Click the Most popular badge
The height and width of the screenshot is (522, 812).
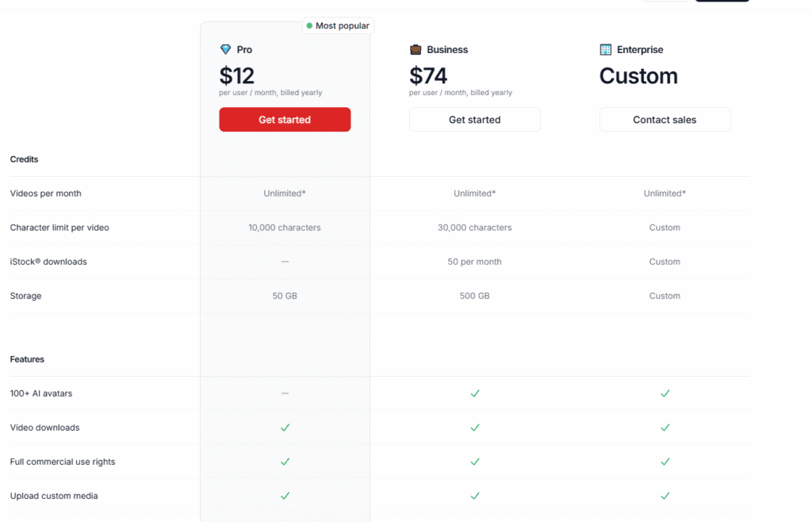point(338,25)
